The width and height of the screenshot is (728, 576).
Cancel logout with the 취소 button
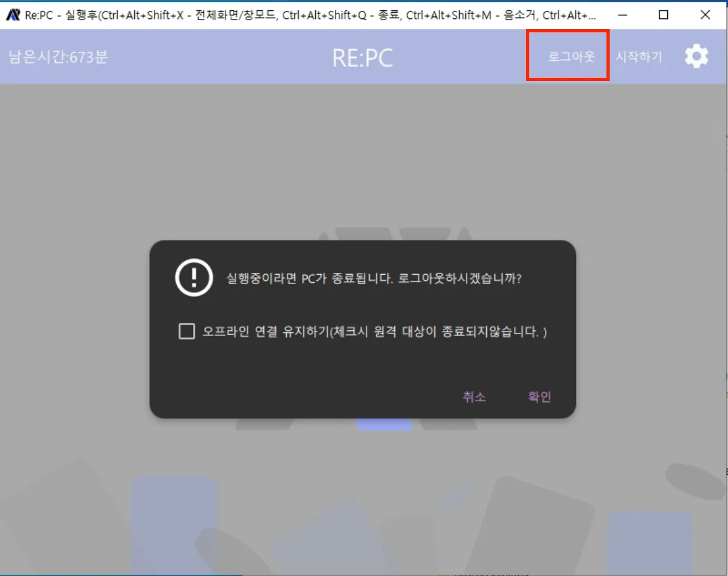[x=474, y=397]
